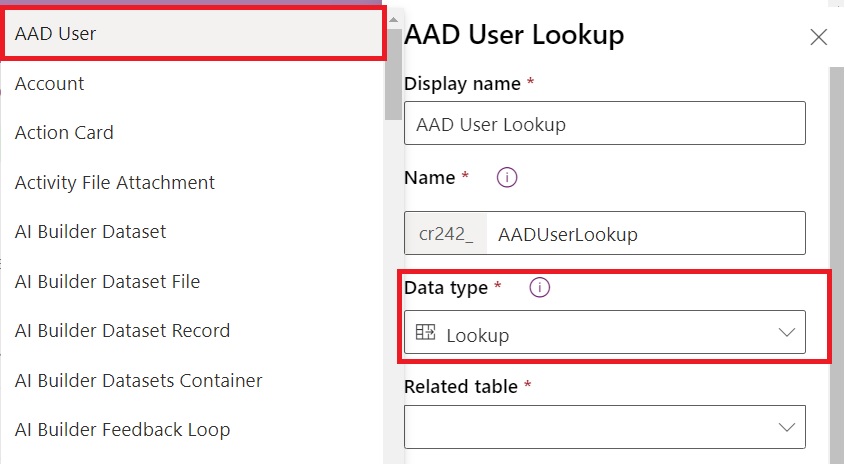
Task: Open the Related table dropdown
Action: tap(604, 426)
